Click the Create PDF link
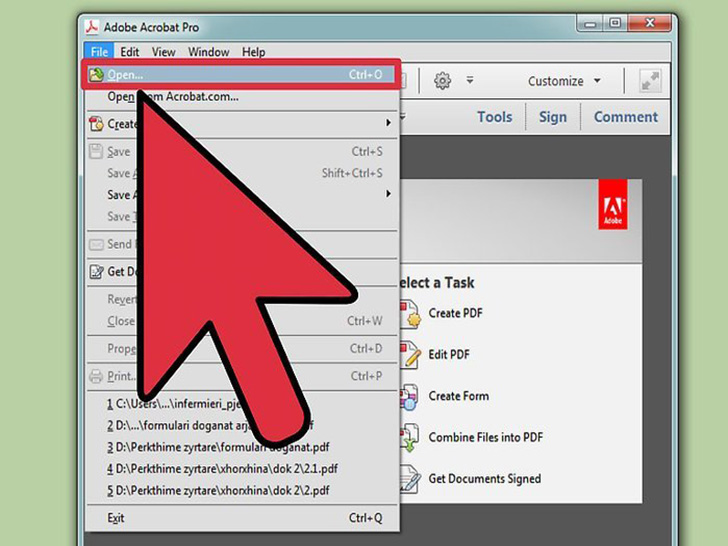The height and width of the screenshot is (546, 728). point(455,313)
